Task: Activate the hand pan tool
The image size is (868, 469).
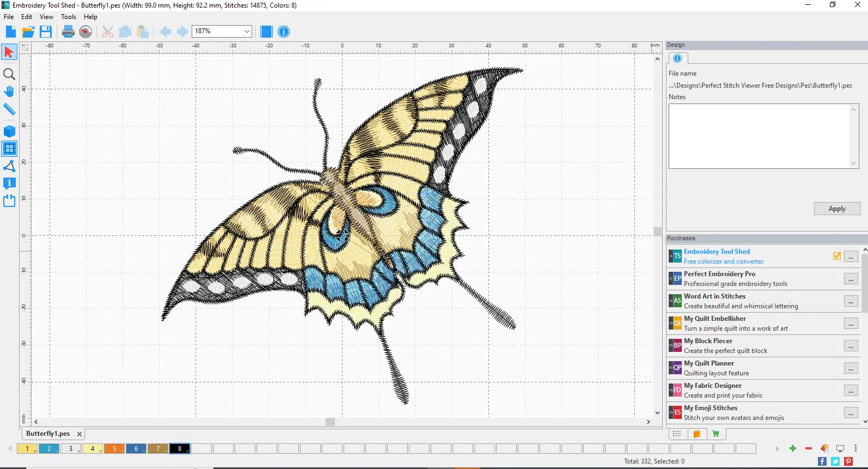Action: point(9,92)
